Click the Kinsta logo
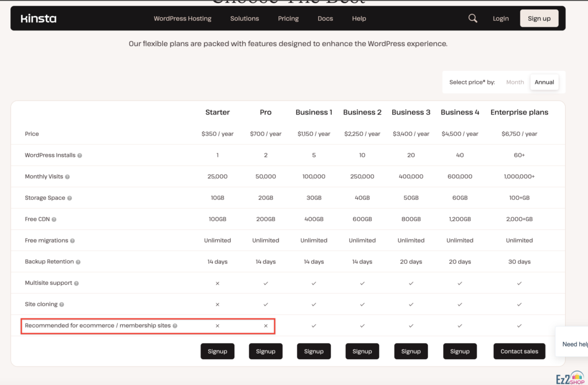The image size is (588, 385). click(38, 18)
